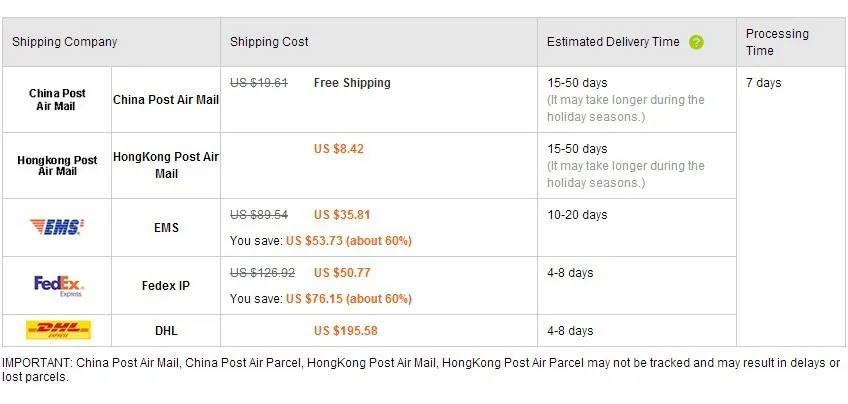Click the Free Shipping text
Viewport: 848px width, 404px height.
[352, 83]
